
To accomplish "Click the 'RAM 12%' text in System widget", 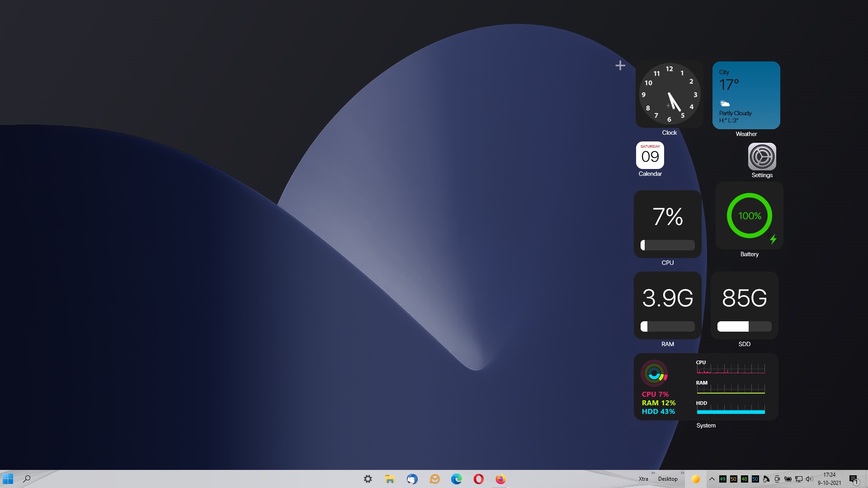I will (x=659, y=403).
